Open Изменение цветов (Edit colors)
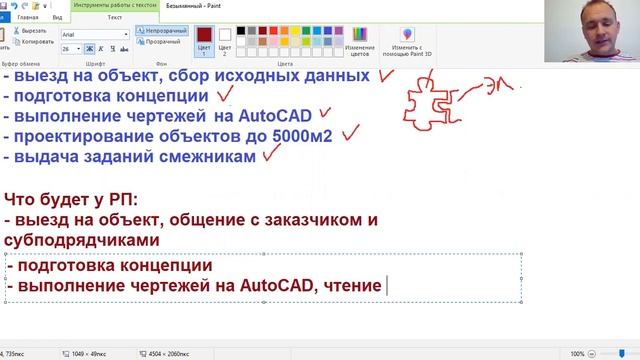Viewport: 640px width, 360px height. pos(360,41)
